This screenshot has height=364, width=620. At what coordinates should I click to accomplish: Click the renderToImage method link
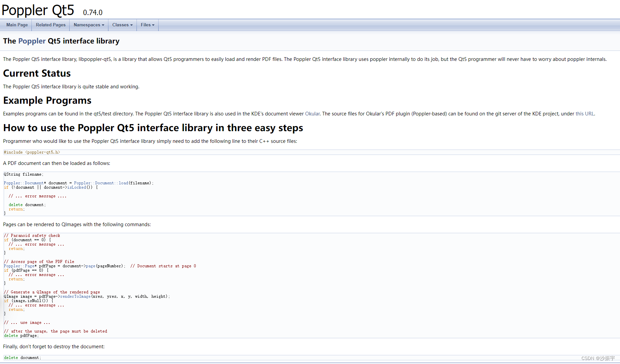[x=75, y=296]
